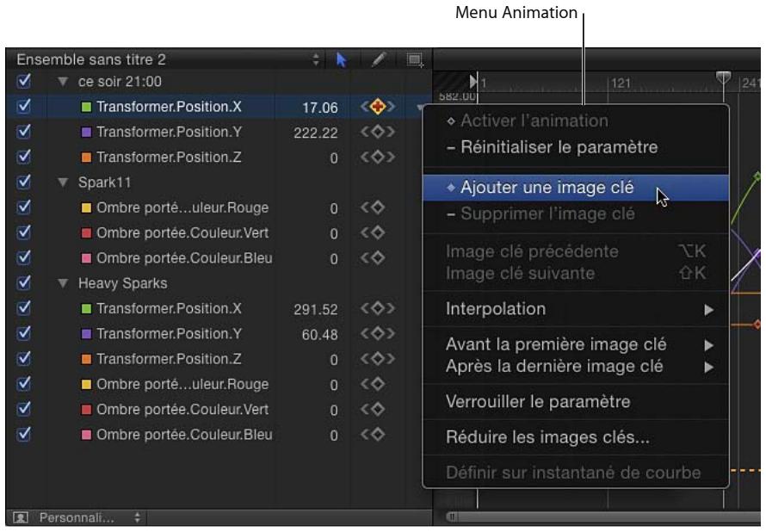Click keyframe diamond for Heavy Sparks Couleur.Vert
Viewport: 766px width, 532px height.
click(378, 410)
